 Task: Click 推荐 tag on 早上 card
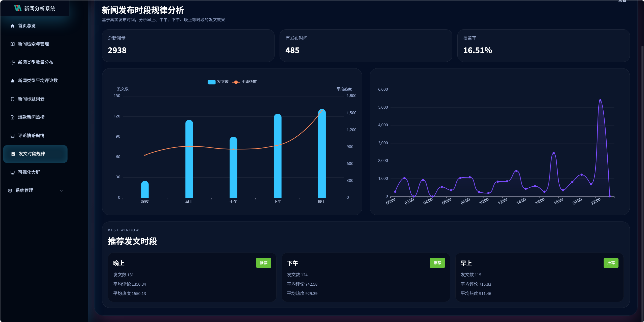tap(611, 263)
